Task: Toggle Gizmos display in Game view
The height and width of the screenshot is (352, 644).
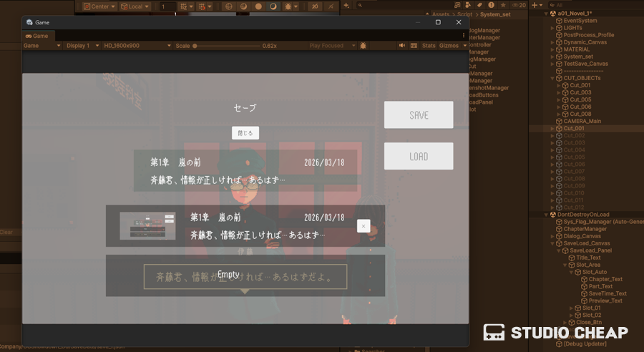Action: click(x=448, y=46)
